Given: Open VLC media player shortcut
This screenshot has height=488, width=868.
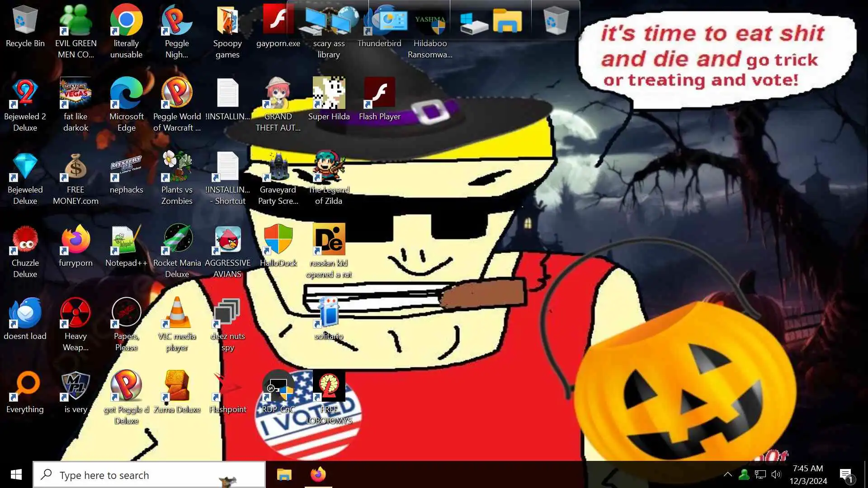Looking at the screenshot, I should point(177,313).
